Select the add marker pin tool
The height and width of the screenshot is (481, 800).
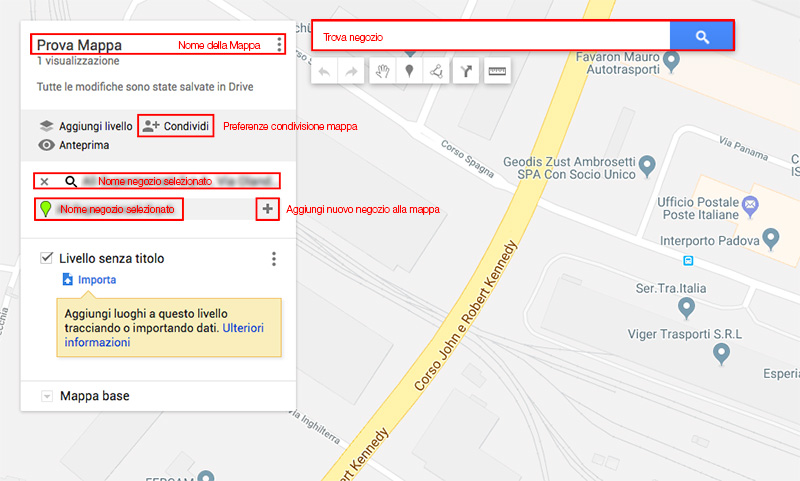(409, 71)
